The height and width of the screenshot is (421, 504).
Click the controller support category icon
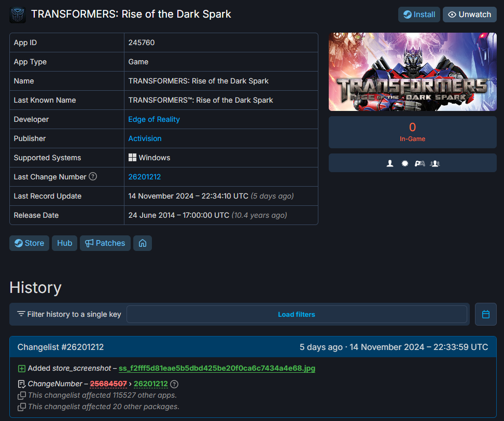pyautogui.click(x=420, y=163)
